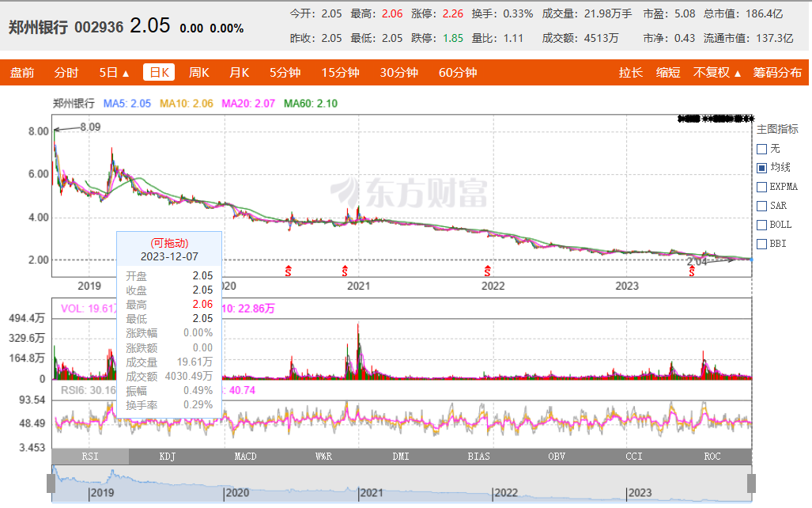Switch to the 盘前 pre-market tab
Image resolution: width=812 pixels, height=508 pixels.
click(22, 73)
